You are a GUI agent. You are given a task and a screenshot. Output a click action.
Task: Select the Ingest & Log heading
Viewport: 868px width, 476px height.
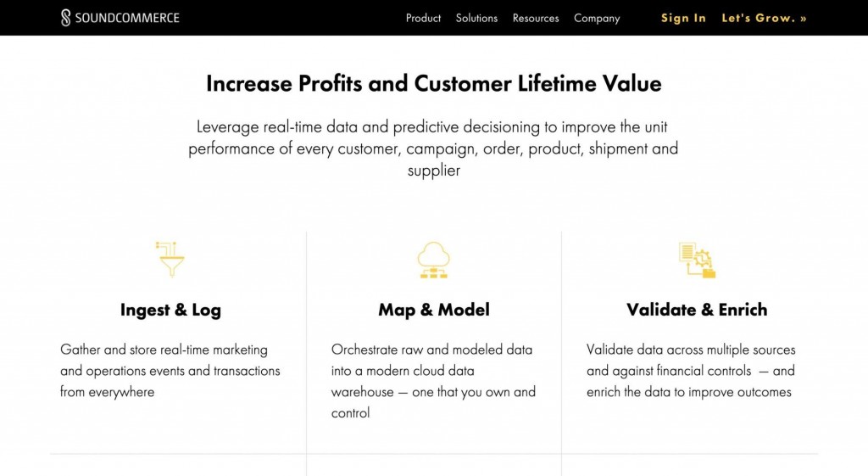click(170, 310)
